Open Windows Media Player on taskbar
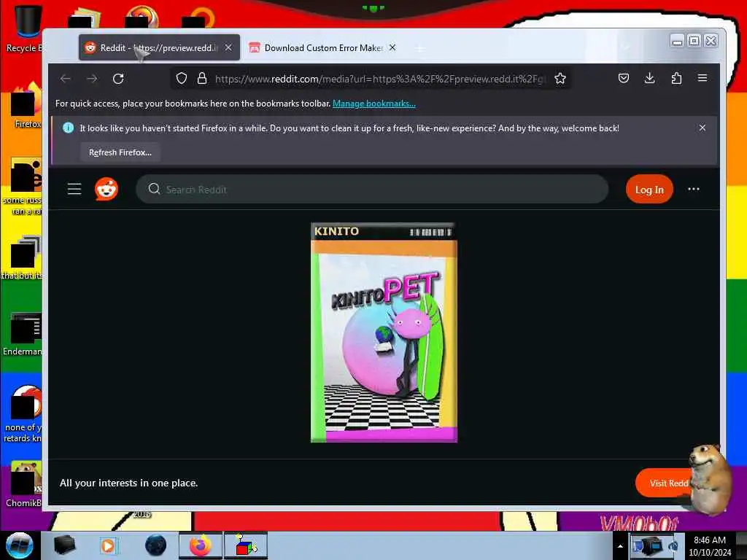 [x=108, y=545]
